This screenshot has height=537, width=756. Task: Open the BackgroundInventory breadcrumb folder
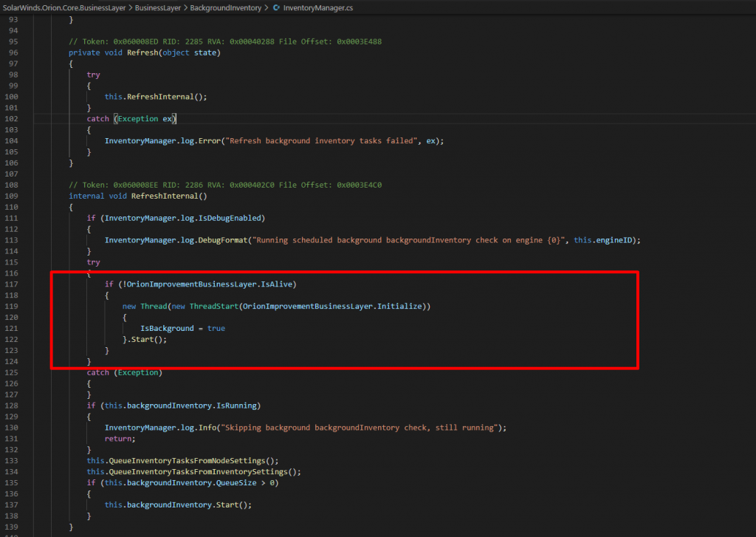coord(226,7)
